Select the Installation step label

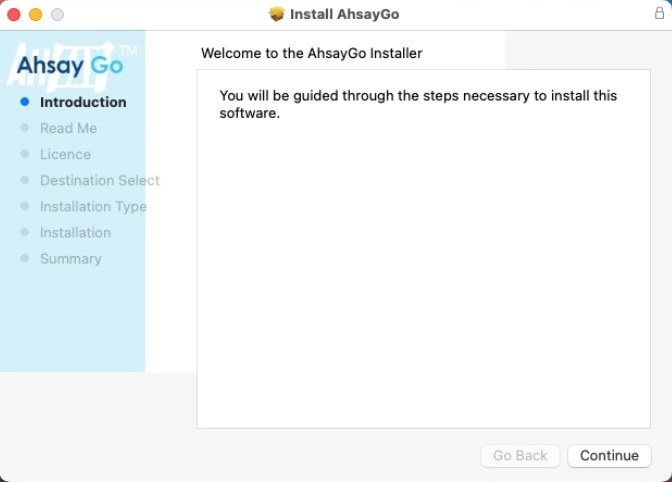[x=75, y=233]
